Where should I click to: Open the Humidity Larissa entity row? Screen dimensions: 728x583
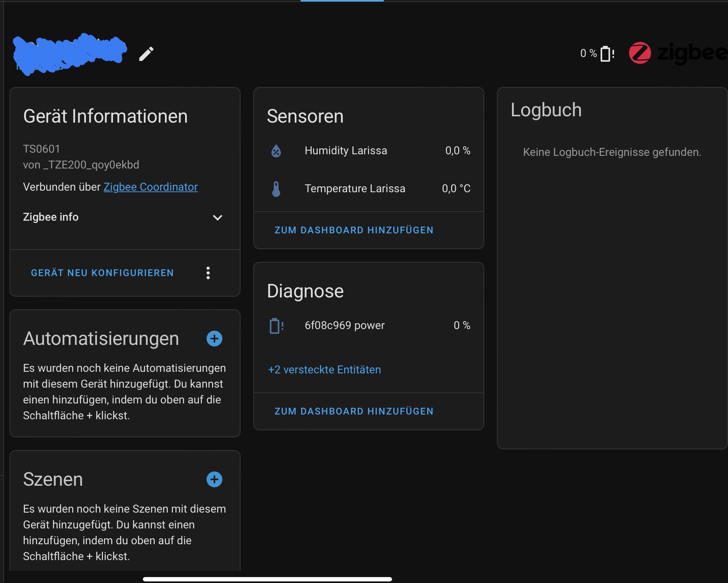click(369, 151)
